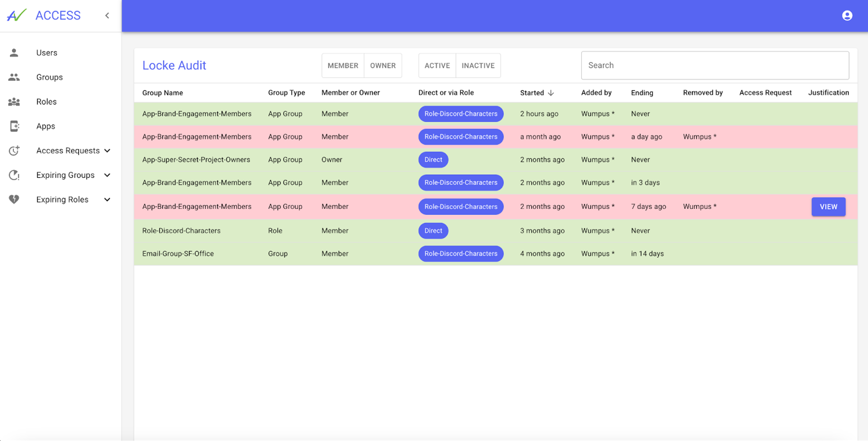Expand the Expiring Roles section

107,199
